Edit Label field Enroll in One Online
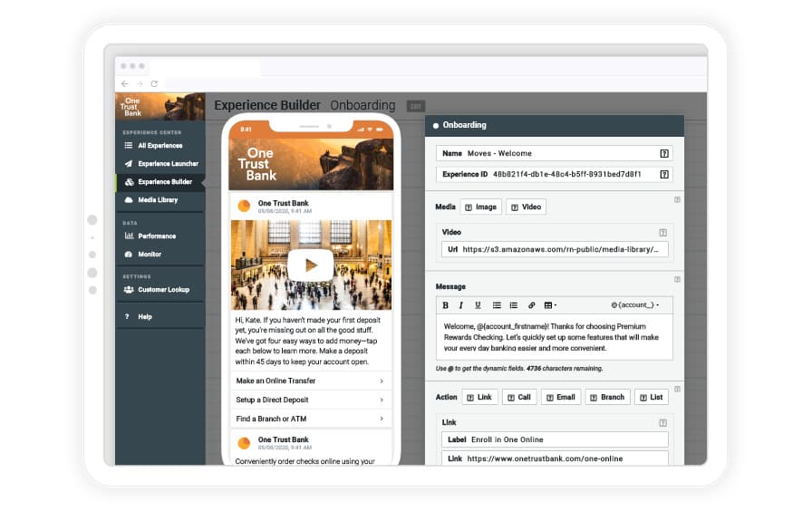Screen dimensions: 812x511 point(555,439)
